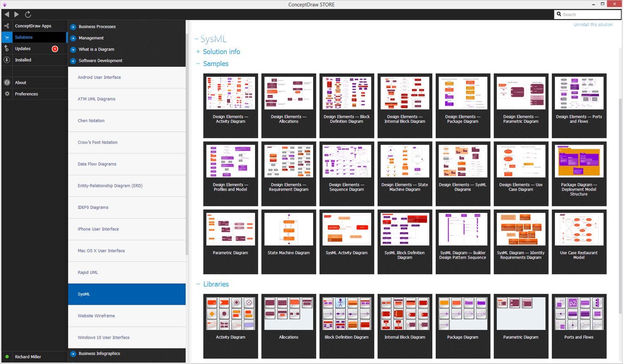This screenshot has width=623, height=364.
Task: Open the Internal Block Diagram library
Action: click(405, 326)
